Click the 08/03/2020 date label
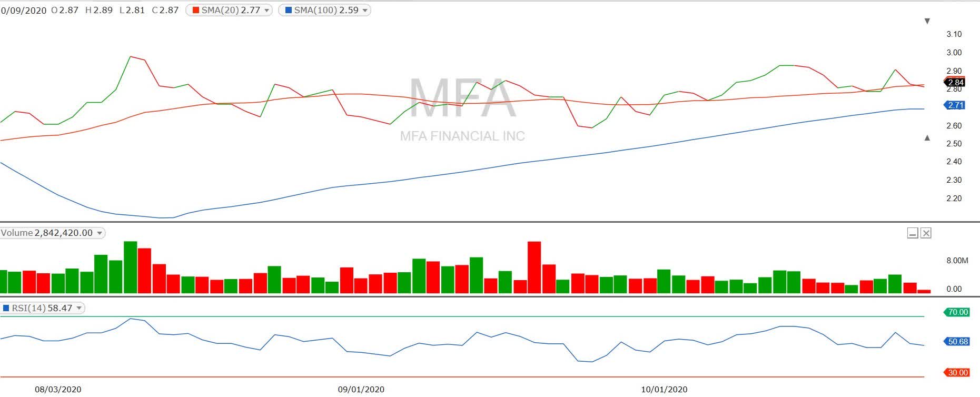Viewport: 980px width, 397px height. (58, 390)
